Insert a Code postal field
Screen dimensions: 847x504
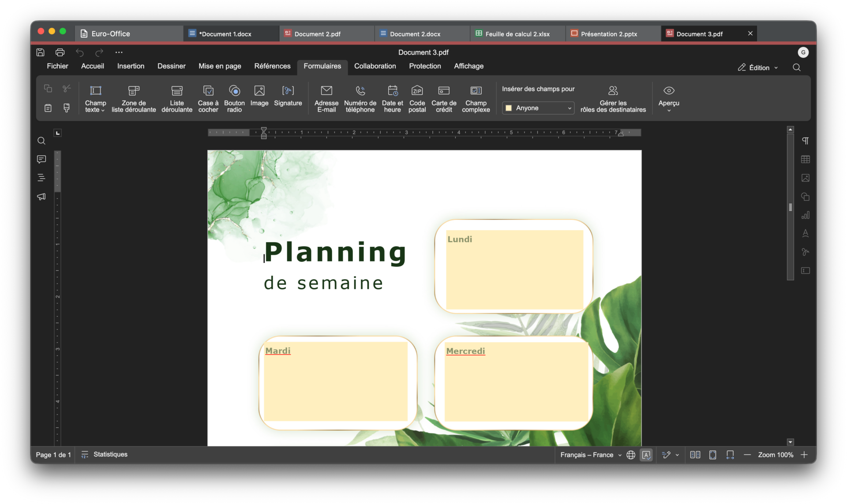pos(417,99)
